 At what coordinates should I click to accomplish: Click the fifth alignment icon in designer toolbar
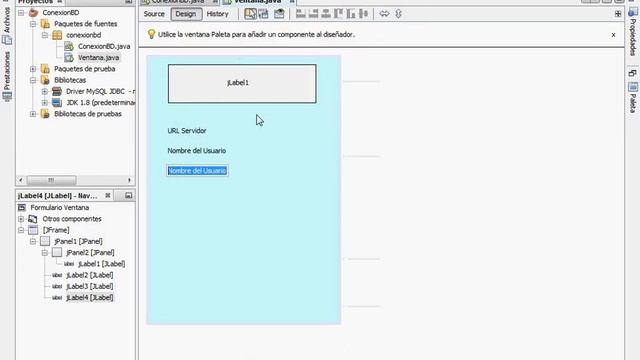click(x=351, y=14)
